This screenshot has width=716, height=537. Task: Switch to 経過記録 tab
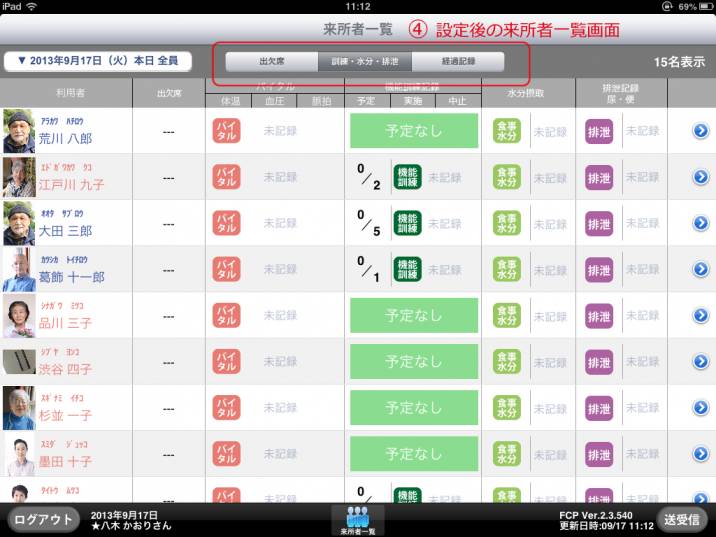457,61
